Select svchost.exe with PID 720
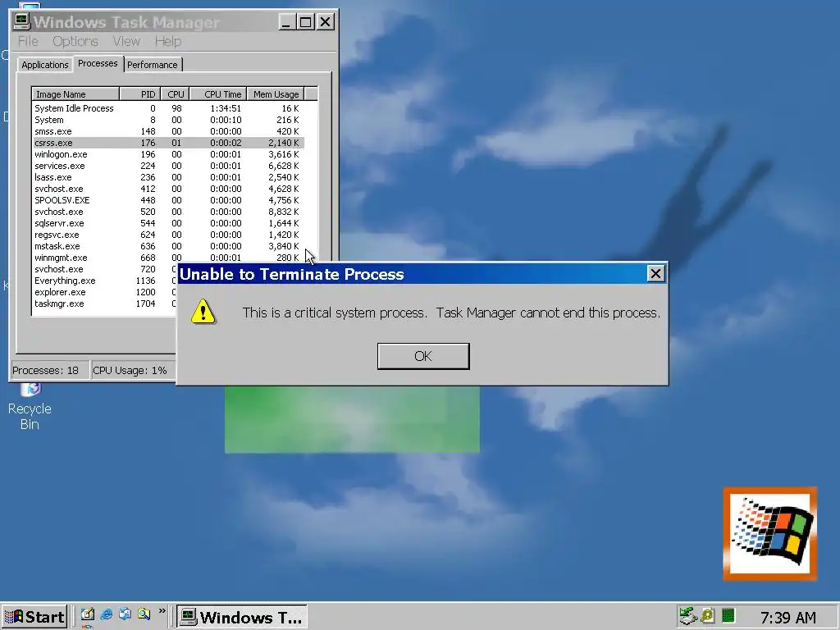This screenshot has width=840, height=630. [104, 269]
